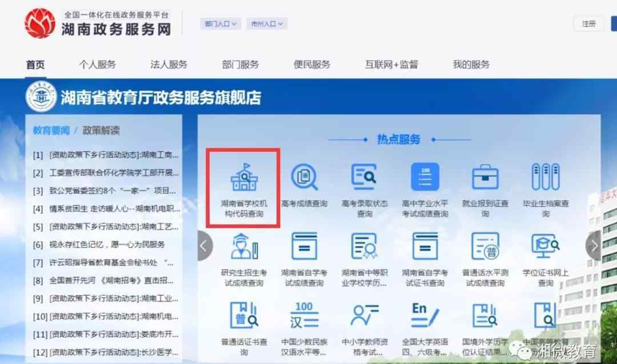The image size is (617, 364).
Task: Go to 首页 tab
Action: 35,64
